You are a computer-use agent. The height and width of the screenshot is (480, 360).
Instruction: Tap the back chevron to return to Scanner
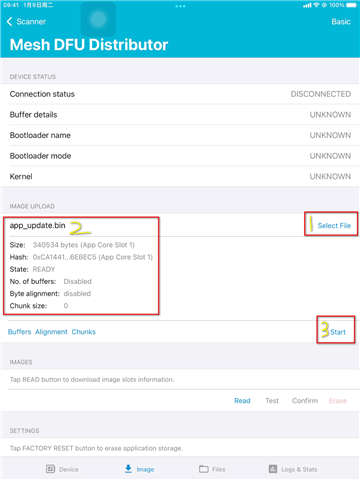tap(9, 22)
